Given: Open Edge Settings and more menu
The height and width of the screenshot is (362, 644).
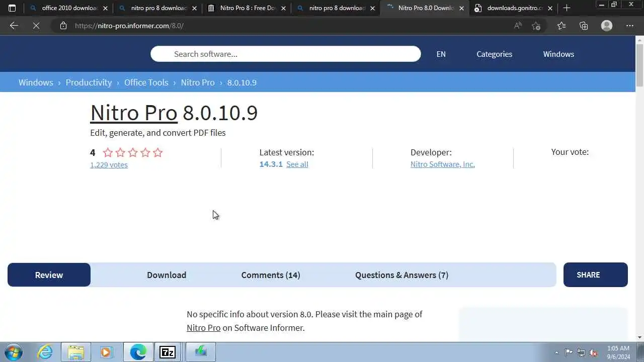Looking at the screenshot, I should [630, 26].
